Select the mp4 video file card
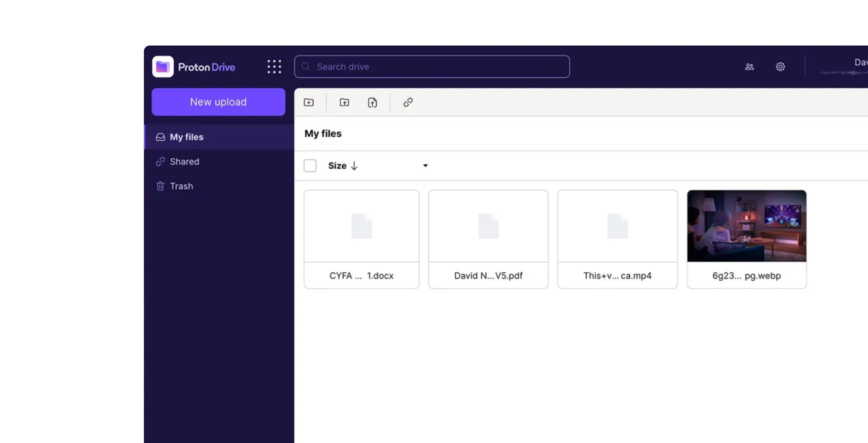The height and width of the screenshot is (443, 868). (617, 239)
